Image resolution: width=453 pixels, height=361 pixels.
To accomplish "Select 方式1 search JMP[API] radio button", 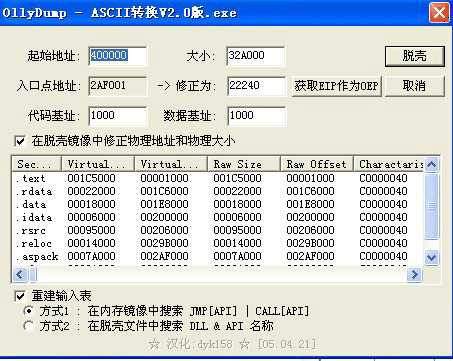I will (29, 311).
